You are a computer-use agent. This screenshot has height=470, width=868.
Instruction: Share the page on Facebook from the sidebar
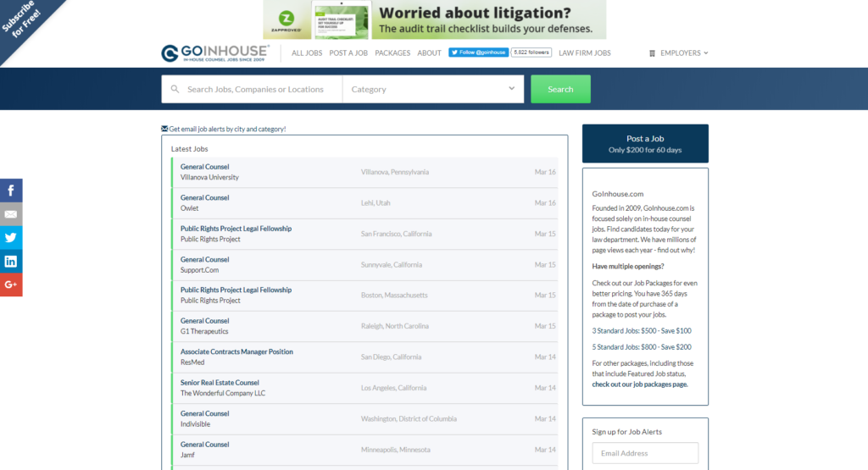click(11, 191)
